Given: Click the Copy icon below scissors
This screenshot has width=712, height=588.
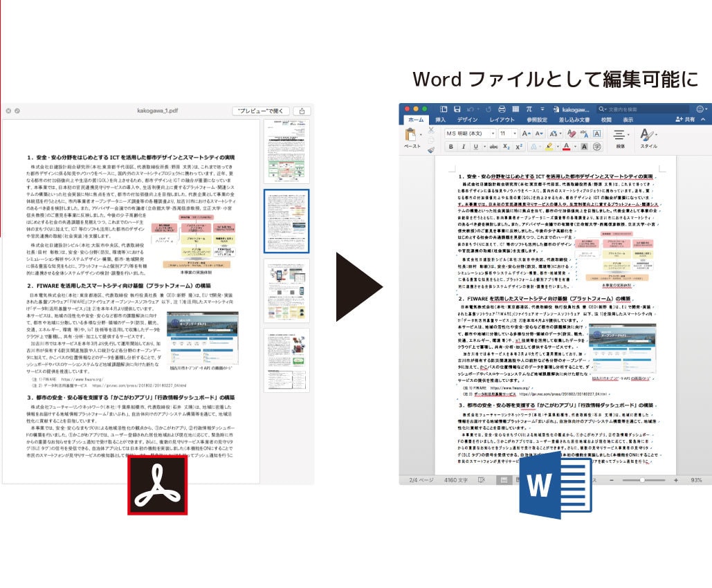Looking at the screenshot, I should click(431, 140).
